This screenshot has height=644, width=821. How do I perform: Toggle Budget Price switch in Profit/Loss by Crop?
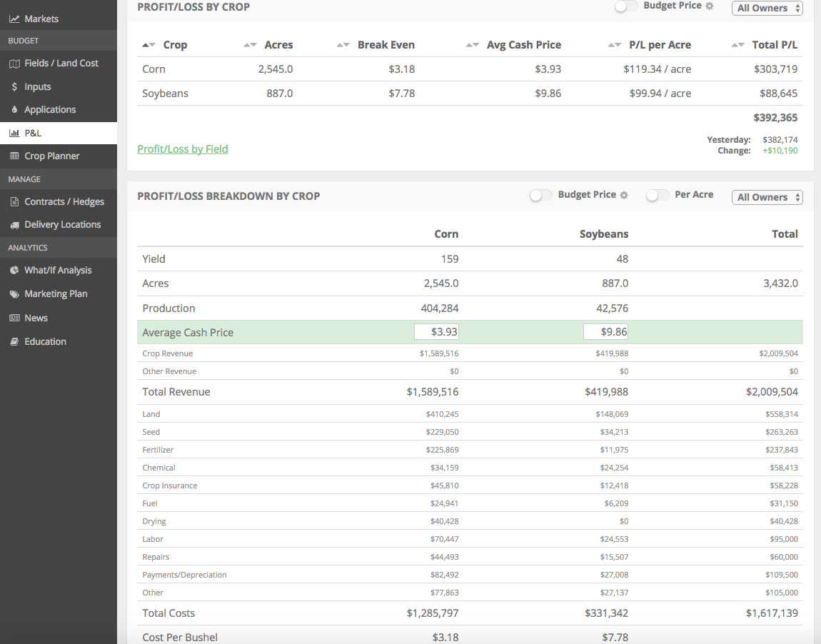point(625,6)
